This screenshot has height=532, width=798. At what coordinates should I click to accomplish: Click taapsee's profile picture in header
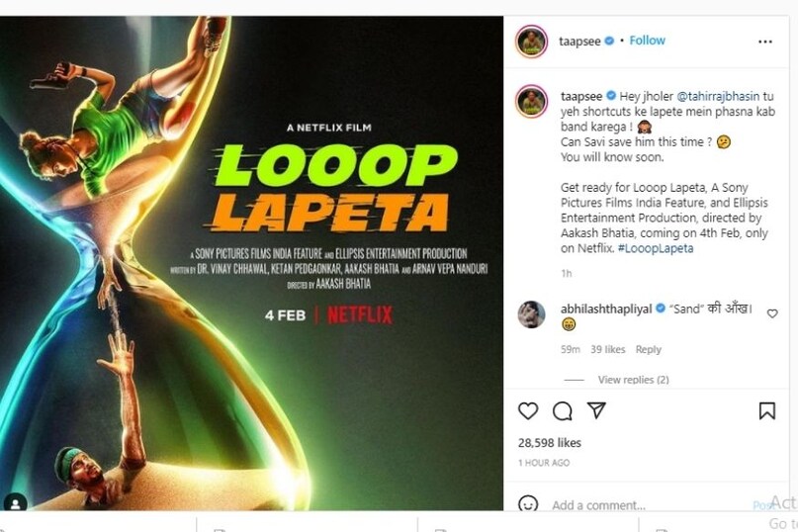[x=531, y=42]
